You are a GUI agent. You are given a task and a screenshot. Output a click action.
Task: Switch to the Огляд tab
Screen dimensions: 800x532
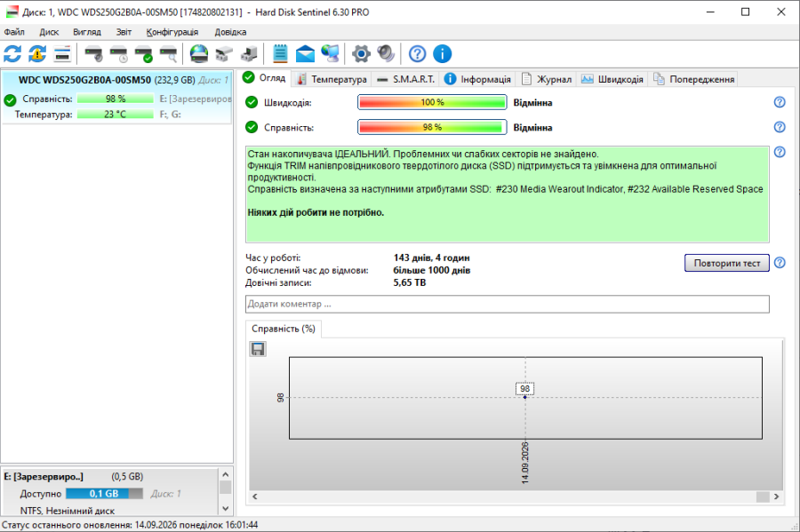tap(265, 78)
